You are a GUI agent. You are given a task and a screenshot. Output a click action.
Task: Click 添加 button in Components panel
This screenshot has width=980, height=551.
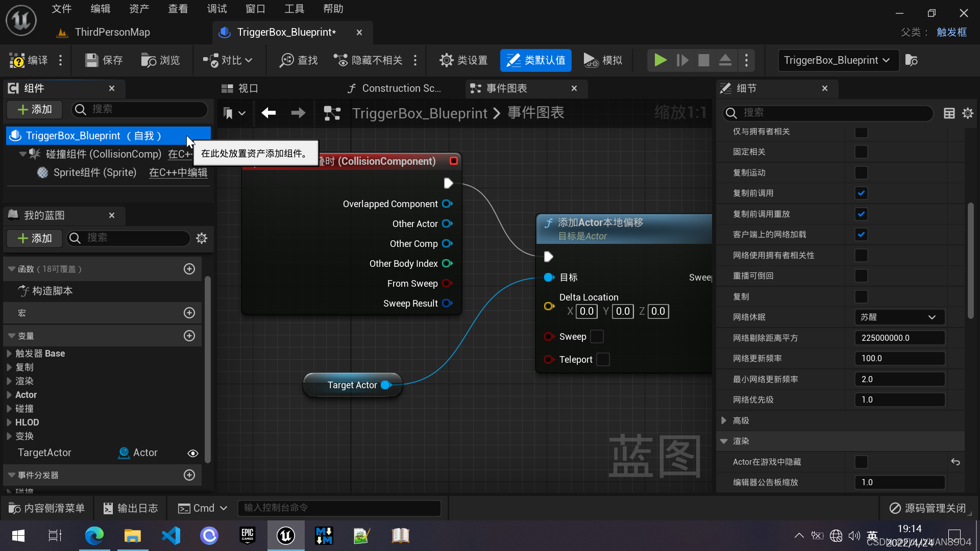[35, 109]
